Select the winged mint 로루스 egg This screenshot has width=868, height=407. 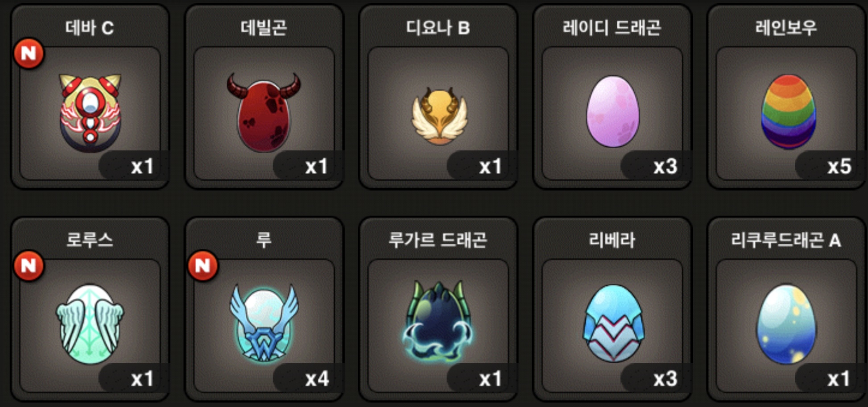point(90,324)
